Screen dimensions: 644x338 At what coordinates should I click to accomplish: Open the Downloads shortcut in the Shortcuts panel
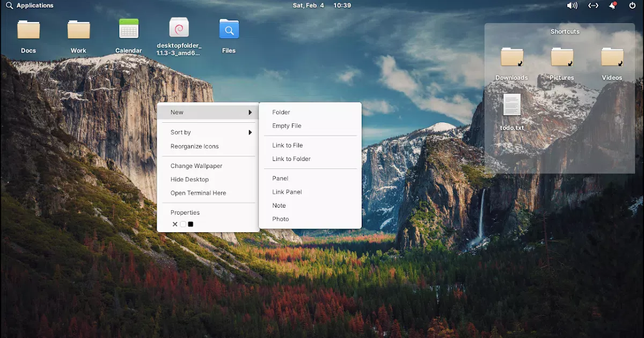coord(511,58)
